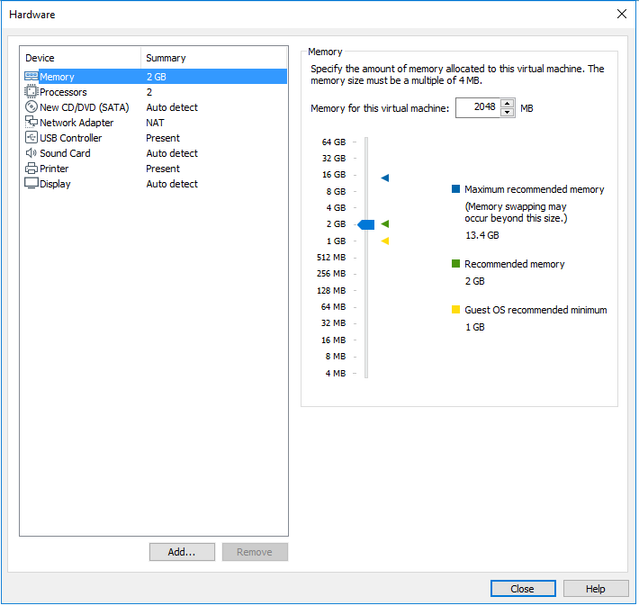Select the CD/DVD disc icon
This screenshot has height=607, width=639.
click(x=31, y=107)
